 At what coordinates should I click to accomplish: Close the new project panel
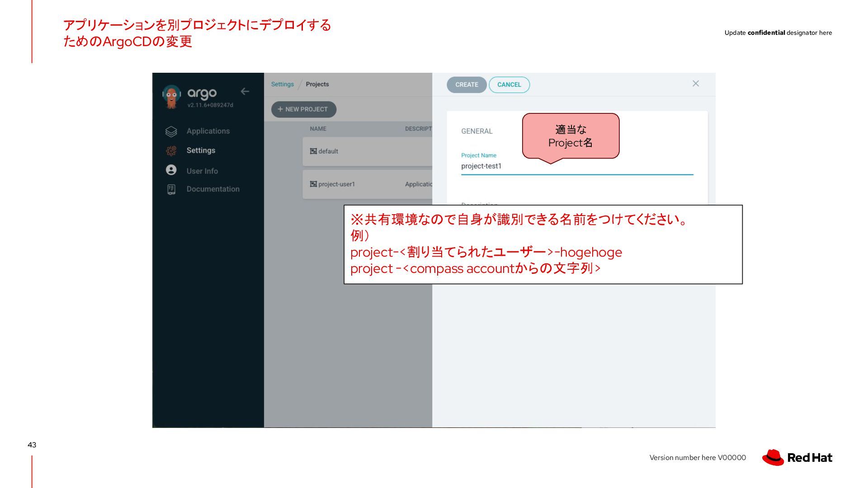point(696,84)
